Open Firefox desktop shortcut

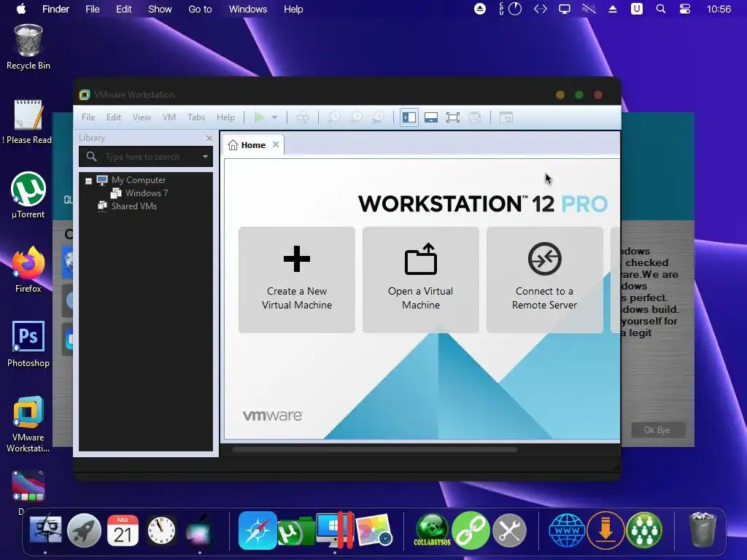coord(28,270)
